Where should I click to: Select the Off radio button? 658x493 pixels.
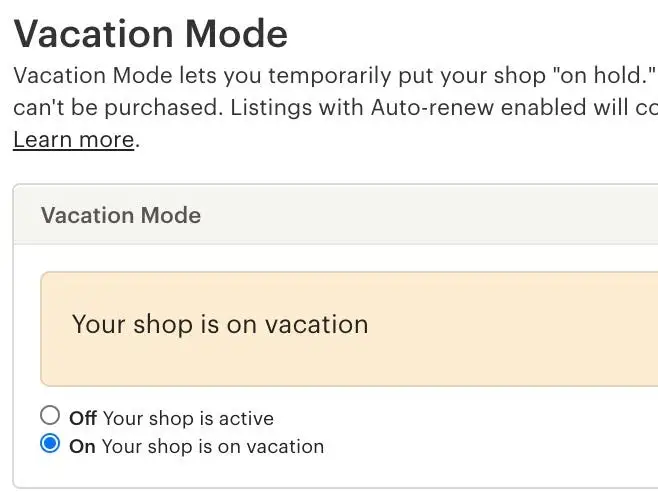point(50,415)
